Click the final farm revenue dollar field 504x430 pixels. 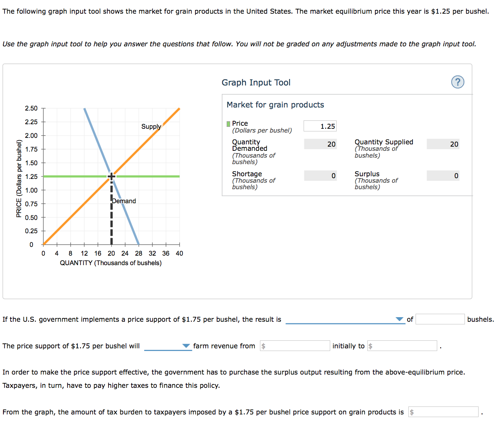[402, 346]
